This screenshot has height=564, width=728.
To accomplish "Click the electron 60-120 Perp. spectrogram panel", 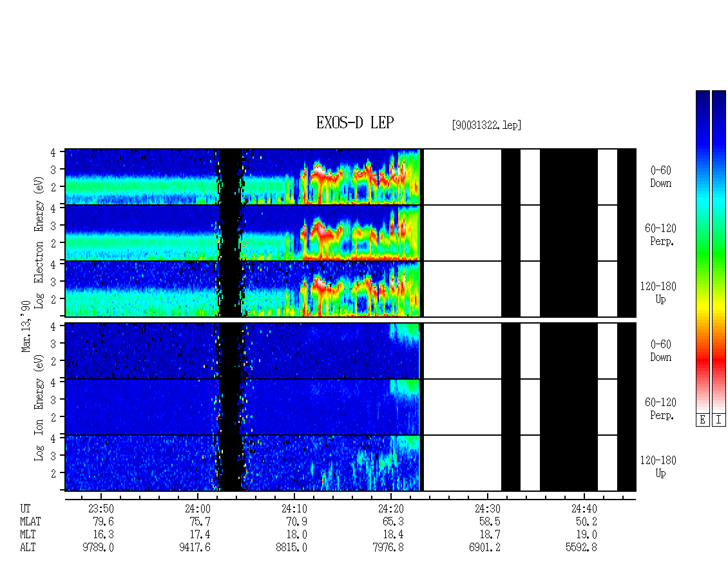I will point(350,233).
